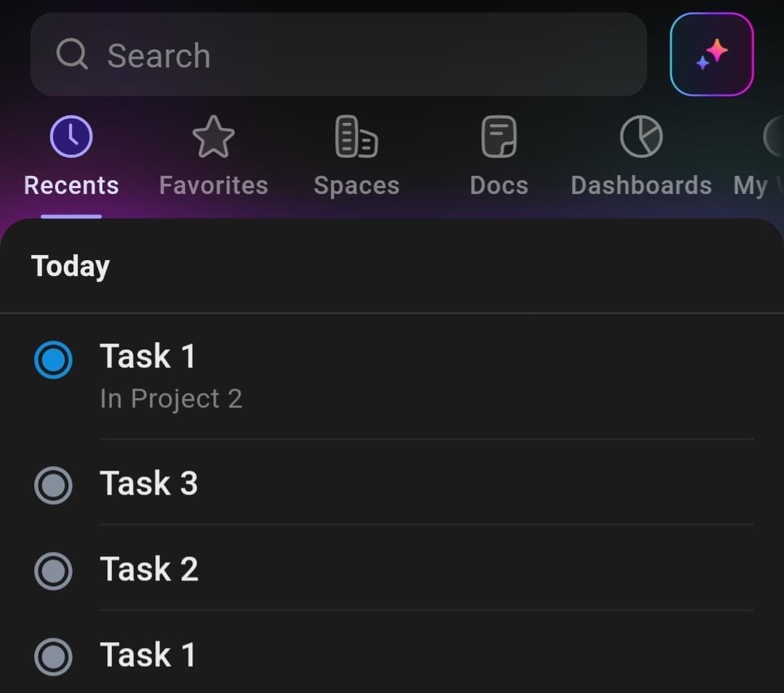
Task: Mark Task 3 via its status circle
Action: pyautogui.click(x=53, y=485)
